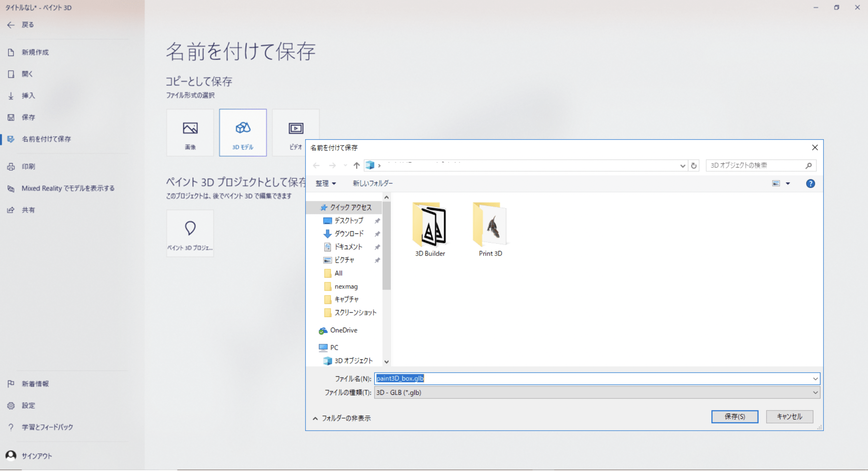The image size is (868, 471).
Task: Save as ペイント 3D プロジェクト tile
Action: pos(190,233)
